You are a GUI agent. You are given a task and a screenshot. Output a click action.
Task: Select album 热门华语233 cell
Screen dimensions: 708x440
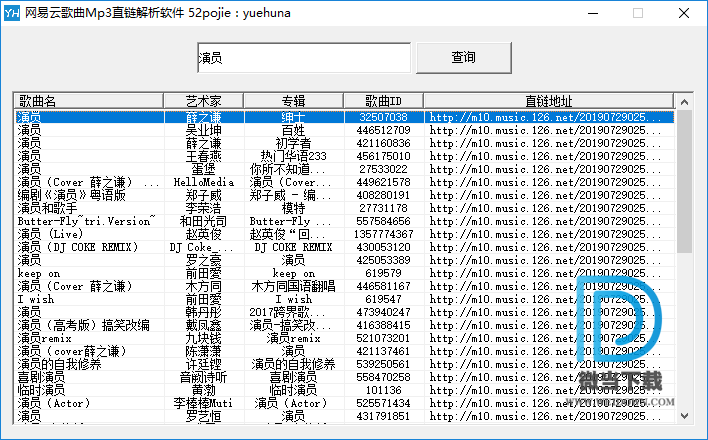pos(293,156)
